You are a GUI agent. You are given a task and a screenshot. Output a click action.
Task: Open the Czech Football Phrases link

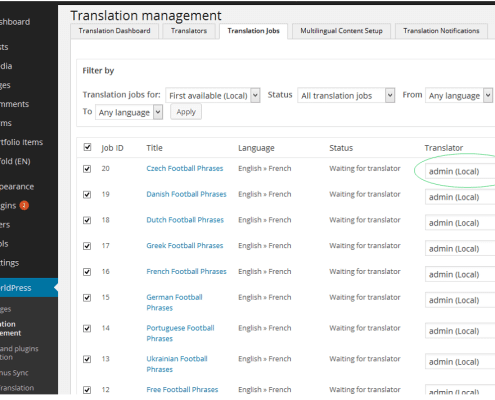click(185, 168)
